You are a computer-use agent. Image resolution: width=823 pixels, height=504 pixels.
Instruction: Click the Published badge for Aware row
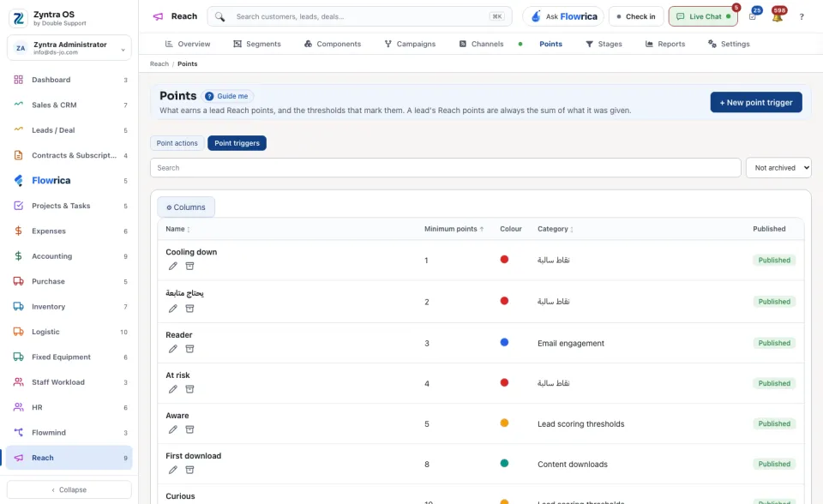774,423
